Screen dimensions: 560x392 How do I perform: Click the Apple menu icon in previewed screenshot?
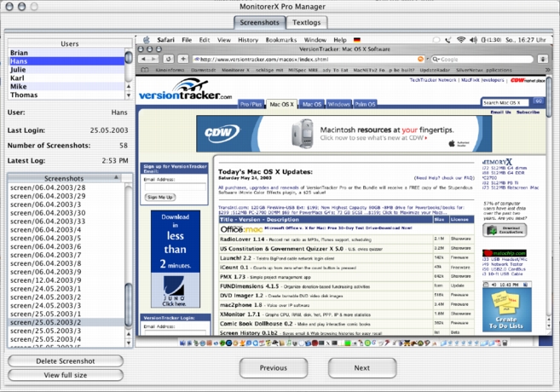[147, 40]
